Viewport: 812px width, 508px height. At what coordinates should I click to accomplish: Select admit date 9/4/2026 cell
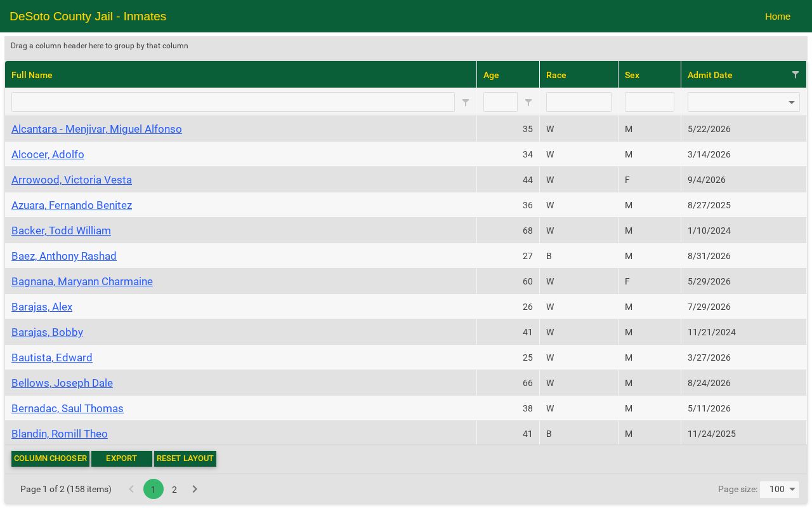click(x=743, y=180)
